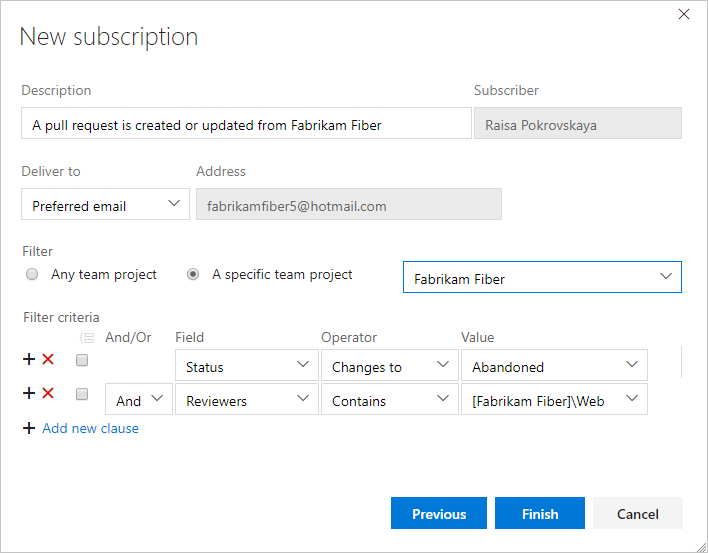Click the plus icon beside Add new clause
The height and width of the screenshot is (553, 708).
(x=29, y=428)
